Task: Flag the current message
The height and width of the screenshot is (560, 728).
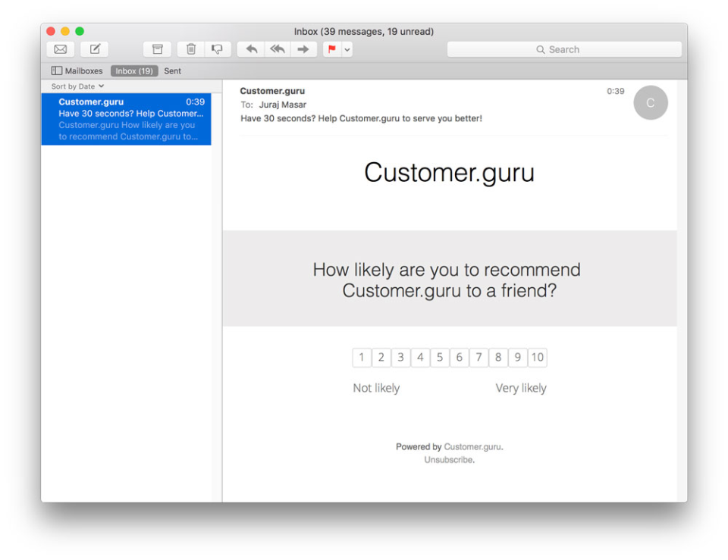Action: (x=332, y=48)
